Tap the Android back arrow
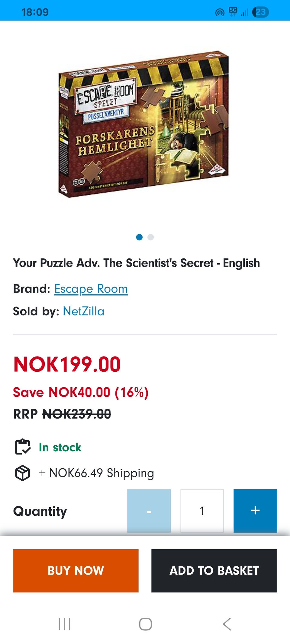 (227, 624)
